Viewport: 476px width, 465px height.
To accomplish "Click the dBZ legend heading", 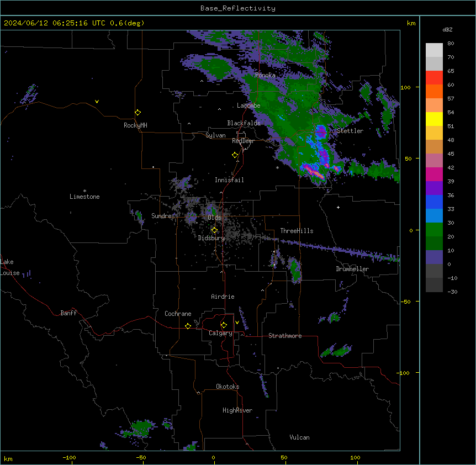I will pos(447,30).
